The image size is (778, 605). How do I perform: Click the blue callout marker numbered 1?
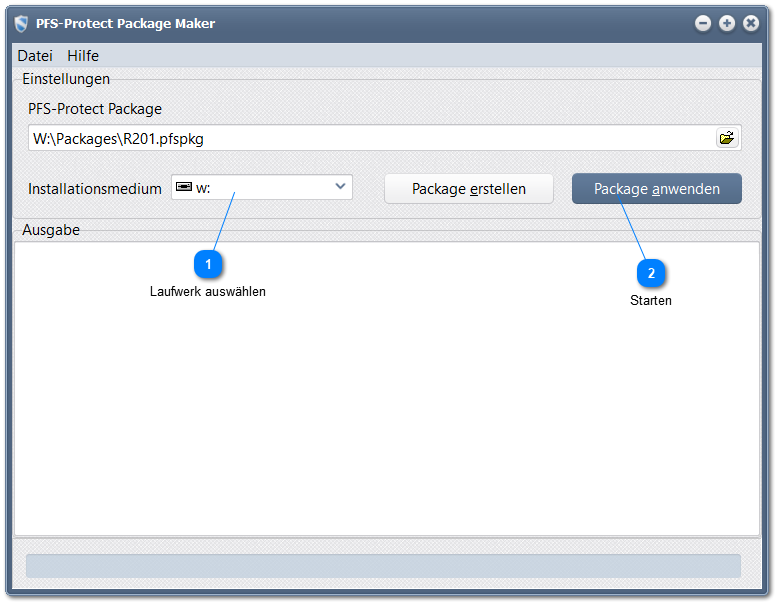pyautogui.click(x=208, y=264)
